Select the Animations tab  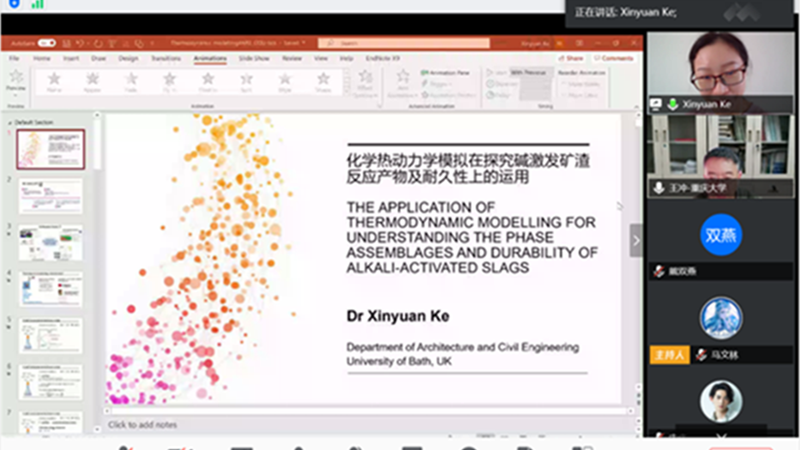[210, 58]
